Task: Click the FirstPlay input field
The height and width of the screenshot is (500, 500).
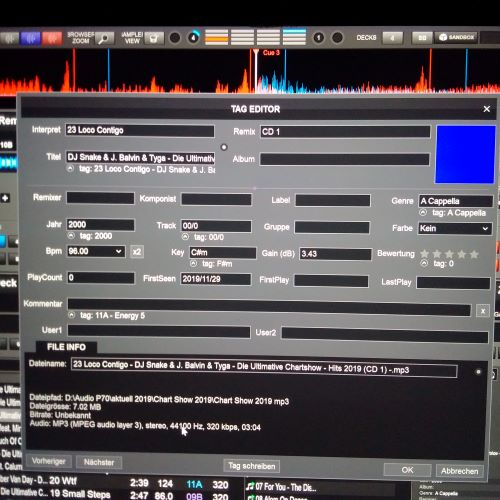Action: [x=331, y=281]
